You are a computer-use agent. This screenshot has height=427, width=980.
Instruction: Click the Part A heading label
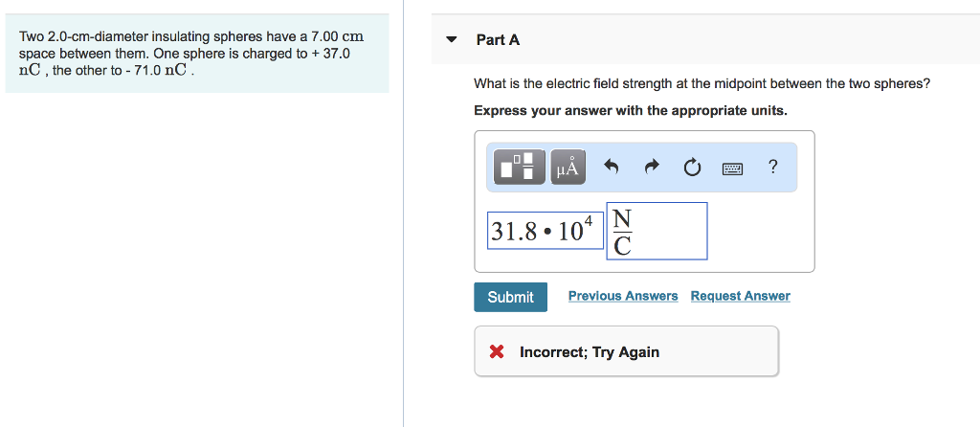(x=498, y=40)
